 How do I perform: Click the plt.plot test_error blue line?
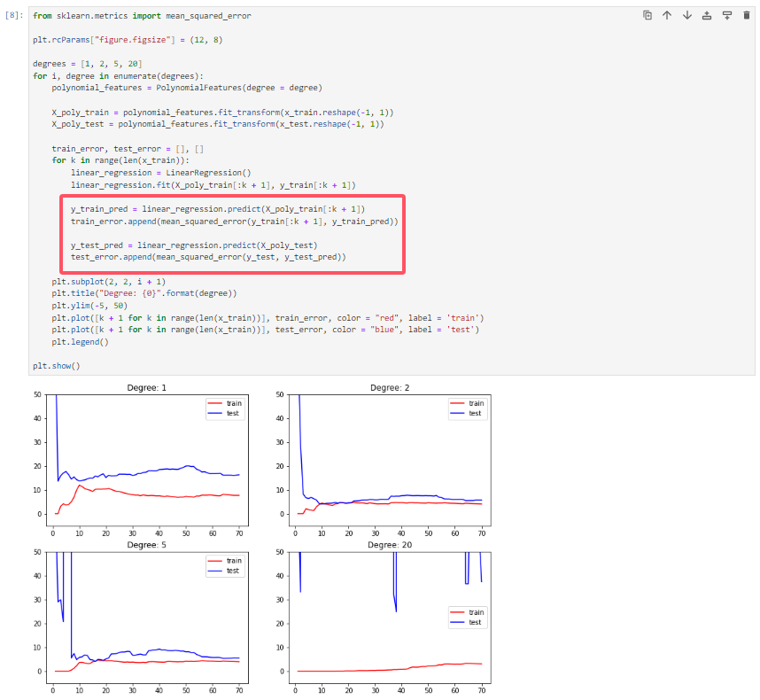(265, 330)
